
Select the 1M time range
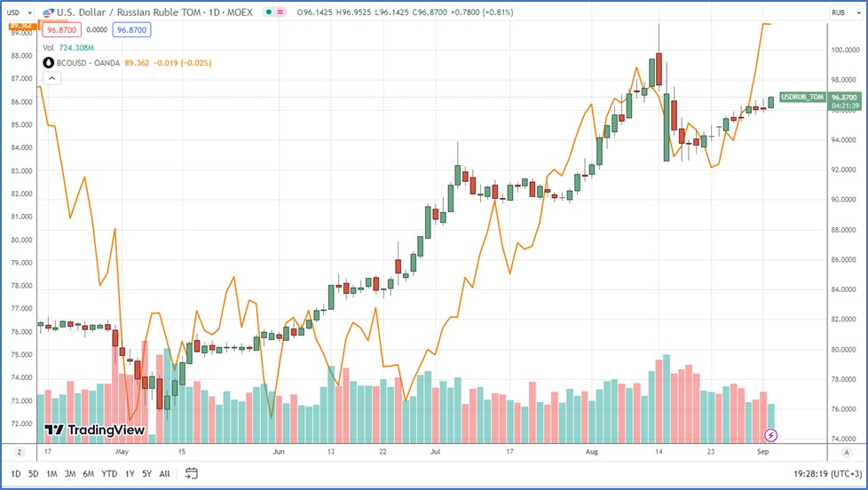[53, 474]
